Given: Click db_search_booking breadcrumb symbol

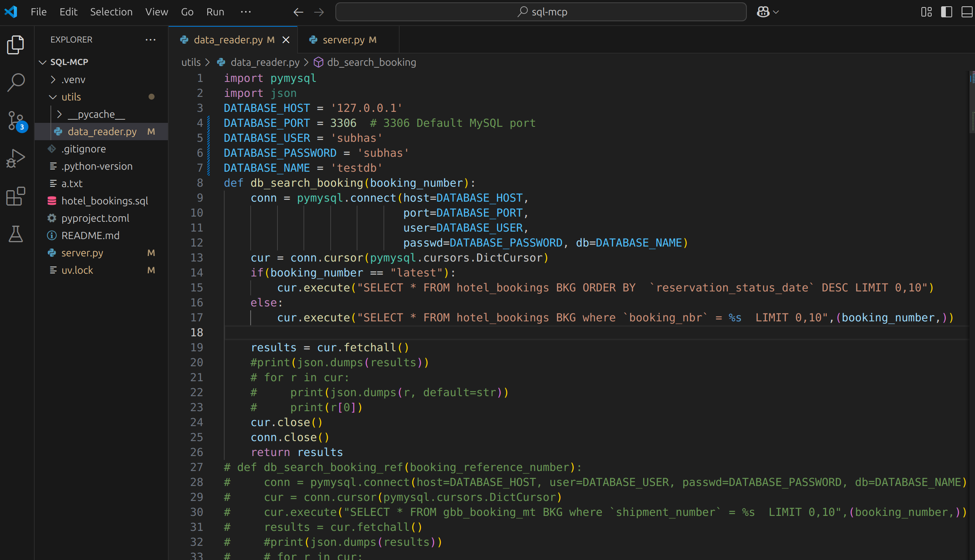Looking at the screenshot, I should pyautogui.click(x=371, y=62).
